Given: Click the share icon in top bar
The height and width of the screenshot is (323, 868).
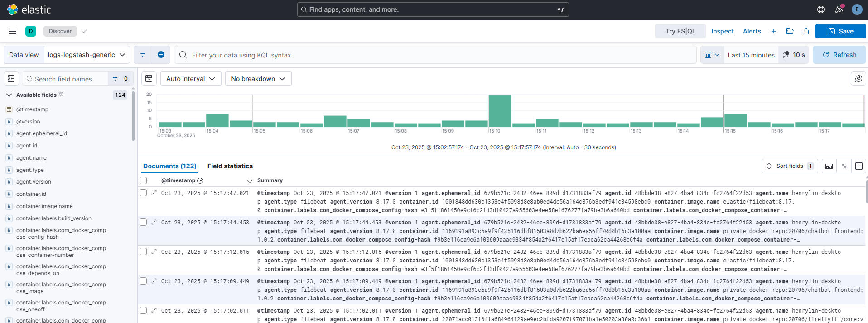Looking at the screenshot, I should [806, 31].
